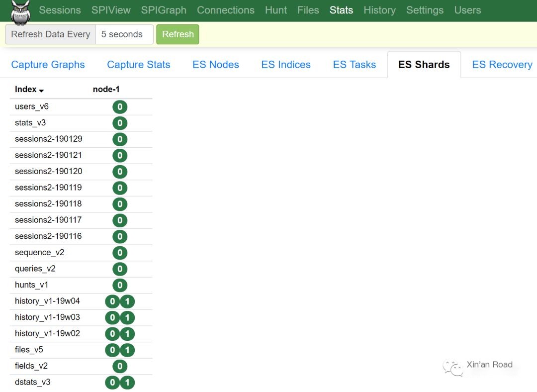Screen dimensions: 537x392
Task: Select the sessions2-190119 index name
Action: [x=48, y=188]
